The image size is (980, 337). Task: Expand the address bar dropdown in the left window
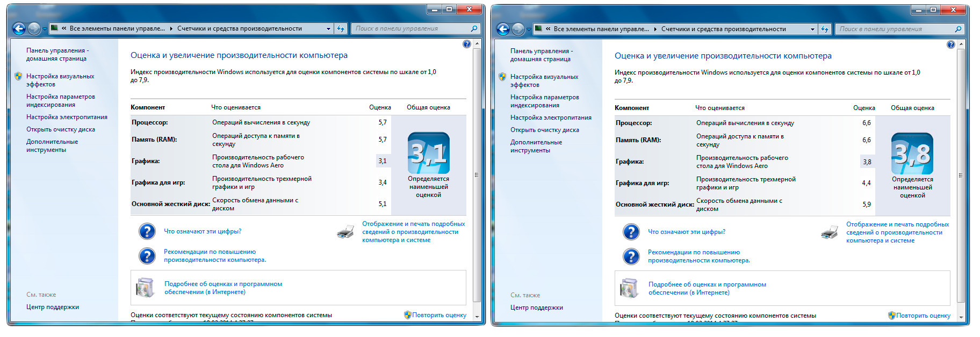pyautogui.click(x=328, y=29)
